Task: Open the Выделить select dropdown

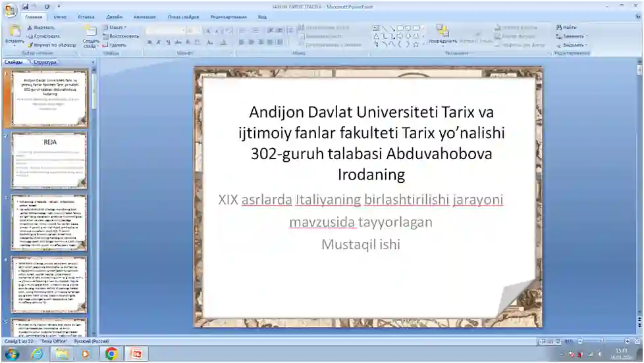Action: pos(572,45)
